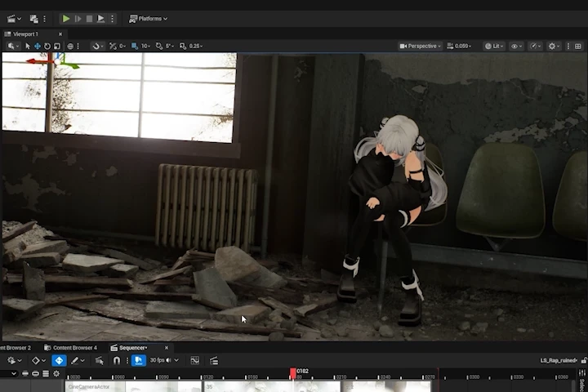Click LS_Rap_ruined sequence breadcrumb
The width and height of the screenshot is (588, 392).
(x=559, y=360)
